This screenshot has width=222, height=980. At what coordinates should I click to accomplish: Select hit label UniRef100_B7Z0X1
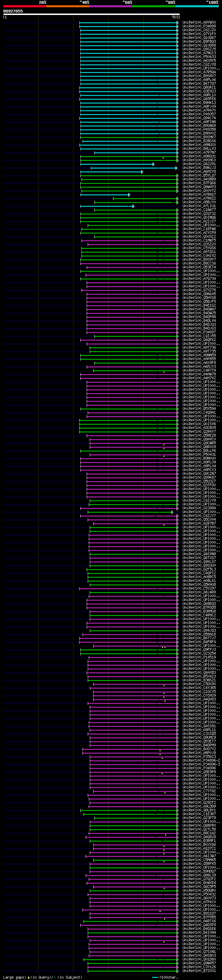tap(199, 971)
